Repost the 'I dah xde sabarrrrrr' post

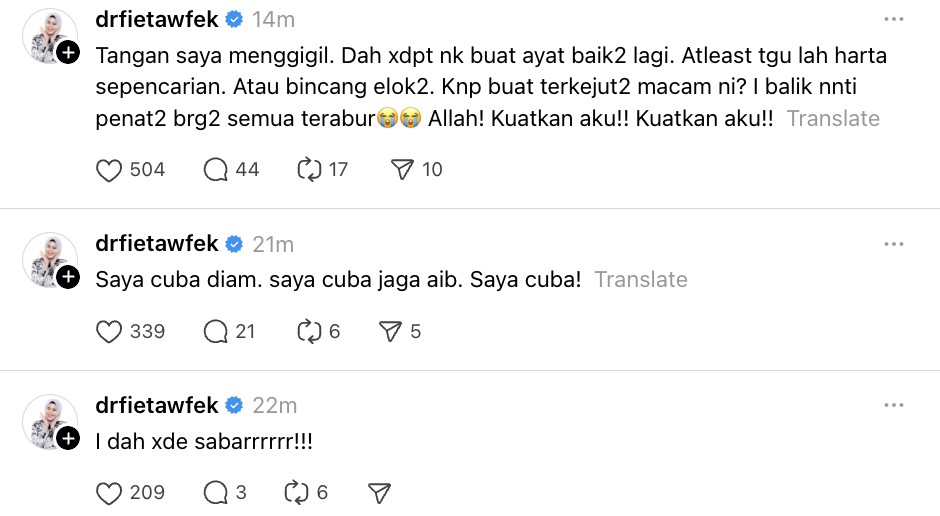click(x=298, y=492)
